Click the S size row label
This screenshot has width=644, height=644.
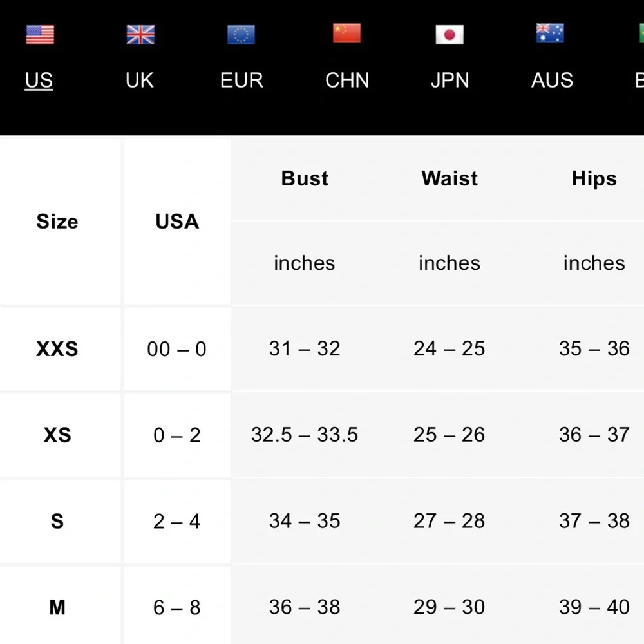[x=57, y=521]
